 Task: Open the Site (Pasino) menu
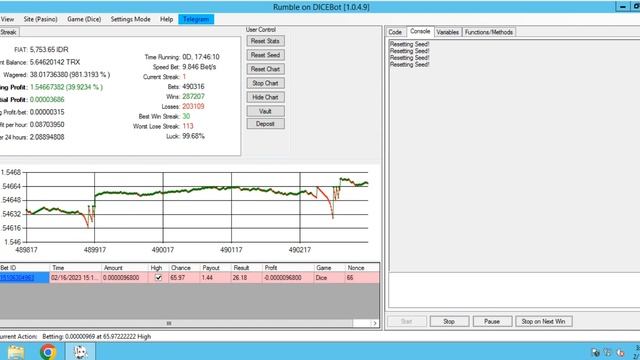(x=40, y=19)
